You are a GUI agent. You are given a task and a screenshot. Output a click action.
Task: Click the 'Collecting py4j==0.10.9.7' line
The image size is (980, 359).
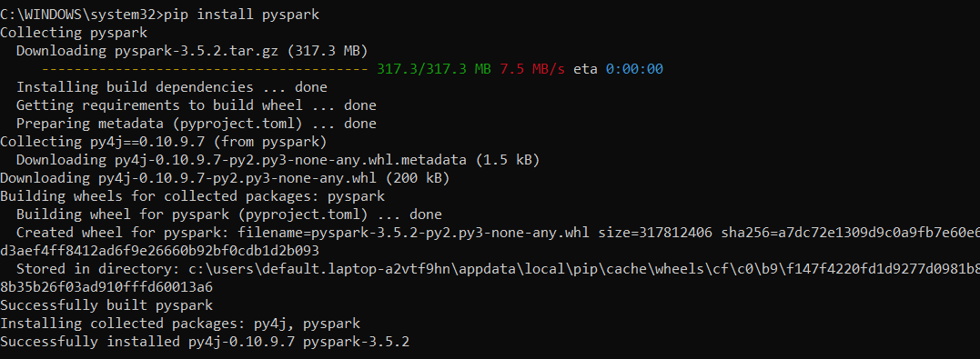(164, 142)
